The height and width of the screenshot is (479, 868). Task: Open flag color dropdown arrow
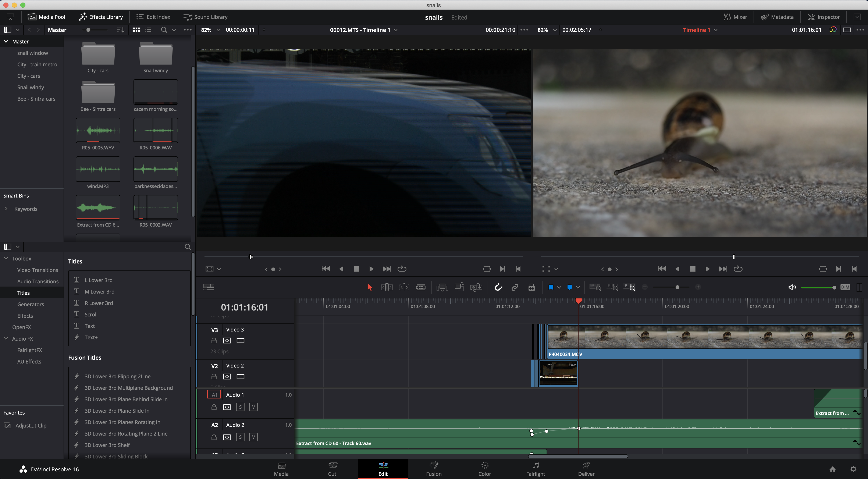559,287
